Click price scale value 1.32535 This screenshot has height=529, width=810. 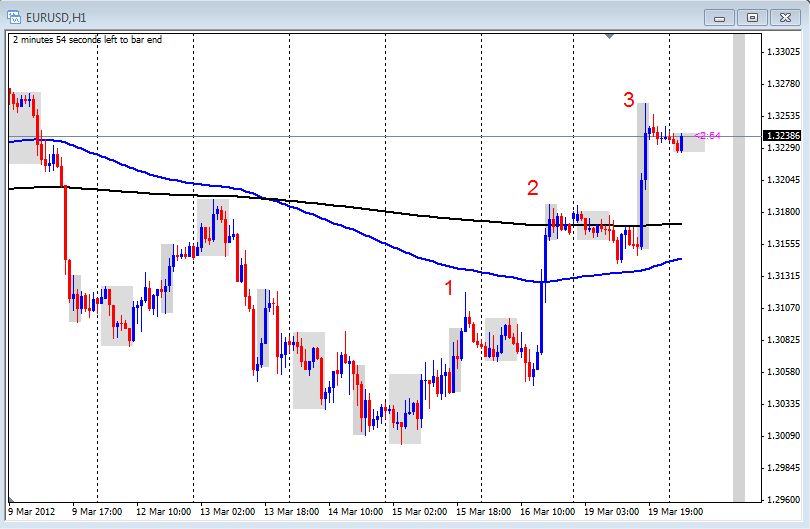(783, 116)
